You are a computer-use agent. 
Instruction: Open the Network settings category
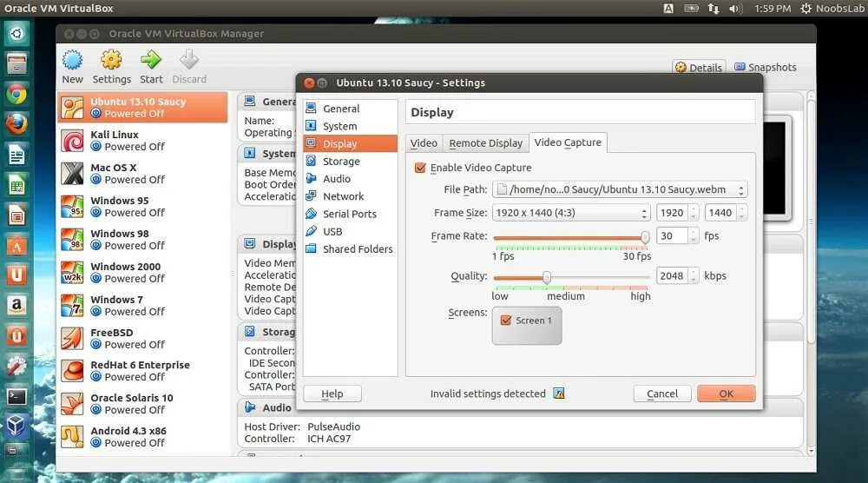350,196
